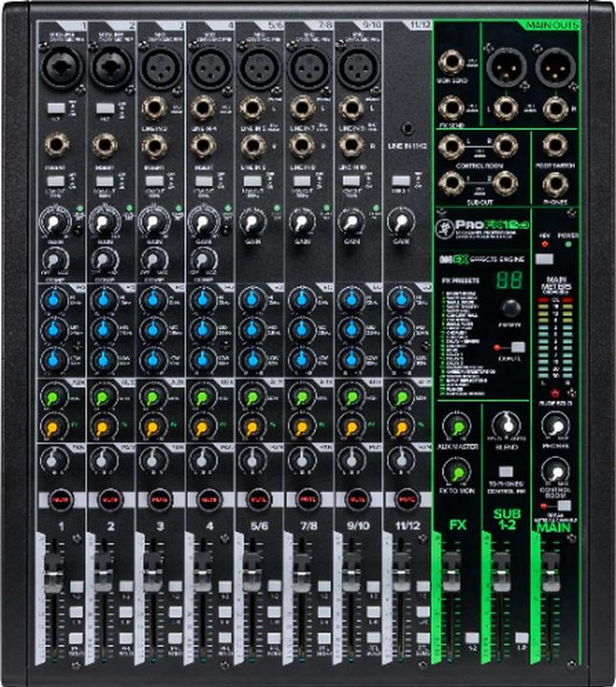Click the Gain knob on channel 11/12
Screen dimensions: 616x687
pyautogui.click(x=400, y=222)
